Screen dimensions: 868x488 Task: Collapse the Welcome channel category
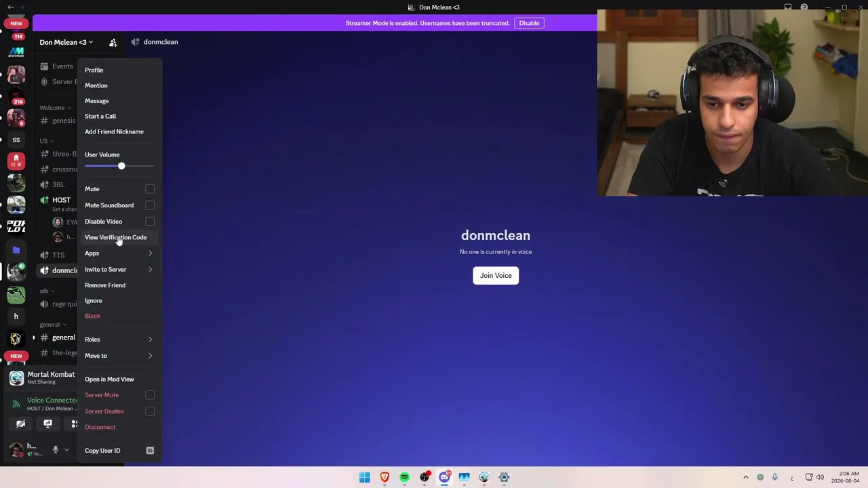coord(55,108)
